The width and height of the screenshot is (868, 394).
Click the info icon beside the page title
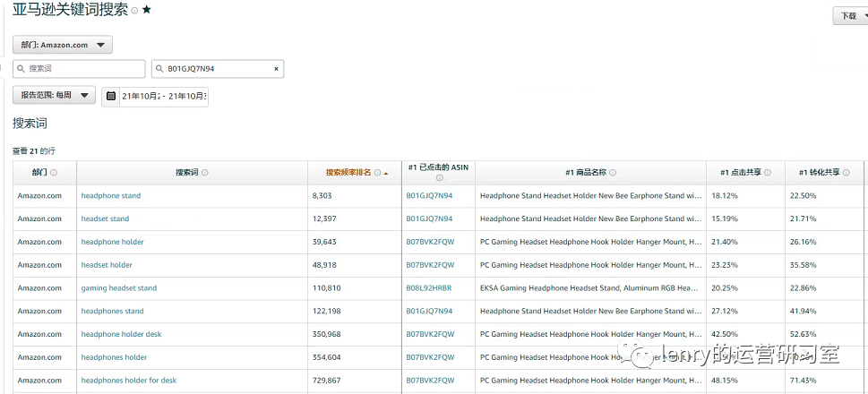click(134, 11)
